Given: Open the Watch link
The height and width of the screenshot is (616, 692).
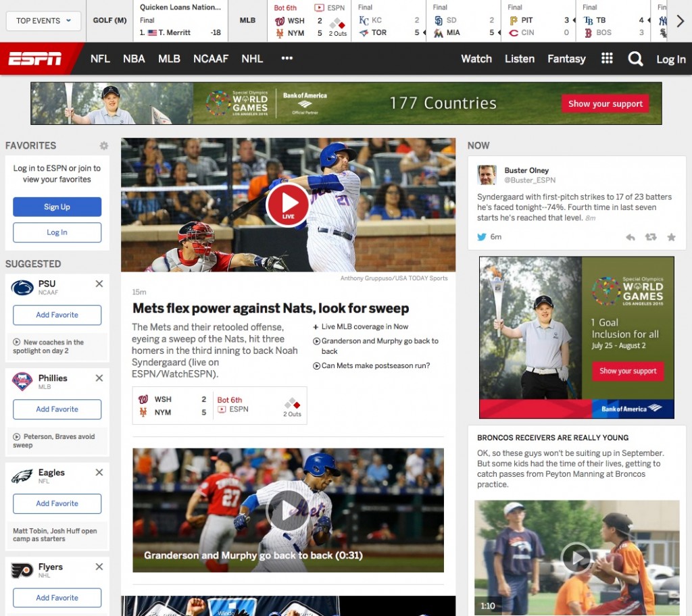Looking at the screenshot, I should pyautogui.click(x=476, y=59).
